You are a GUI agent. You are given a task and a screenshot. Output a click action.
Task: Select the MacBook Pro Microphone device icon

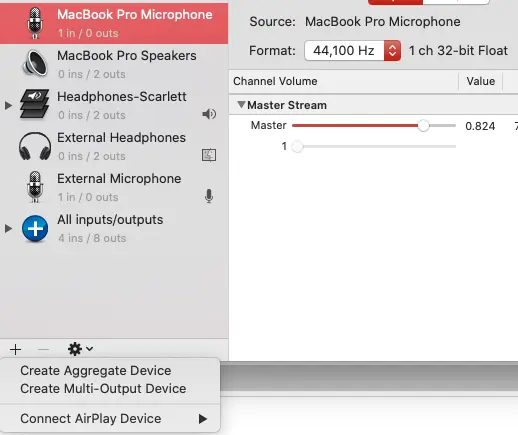coord(35,23)
